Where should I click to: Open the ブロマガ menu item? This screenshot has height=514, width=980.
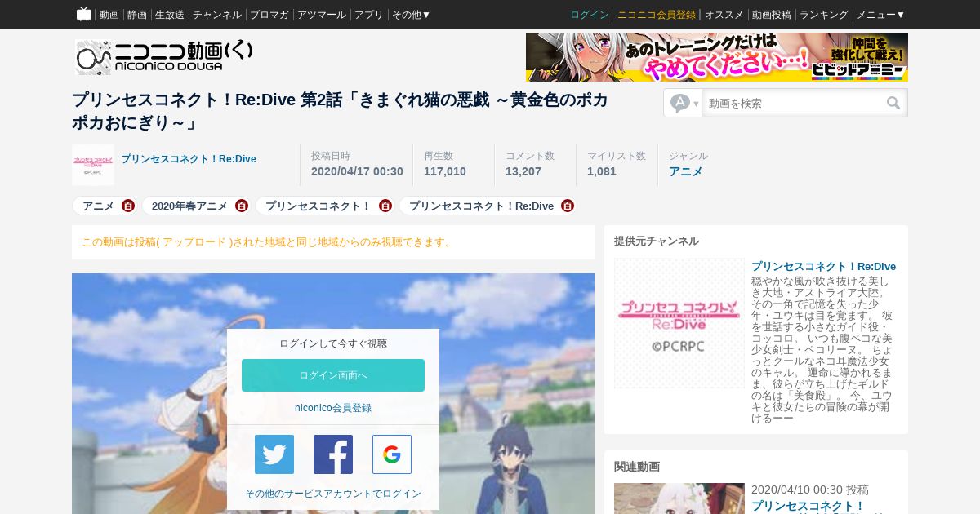coord(269,15)
